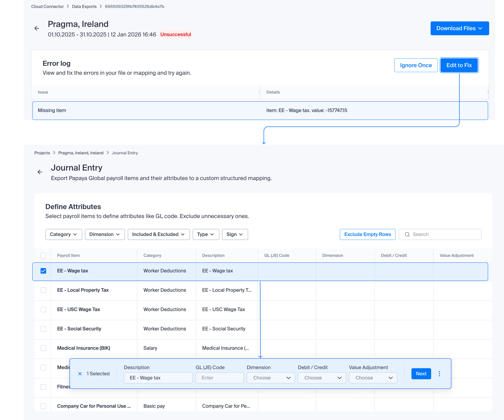
Task: Check the EE - Local Property Tax row
Action: click(x=43, y=290)
